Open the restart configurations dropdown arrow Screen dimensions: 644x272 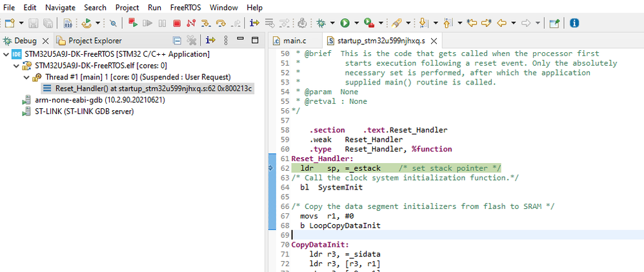[x=97, y=23]
